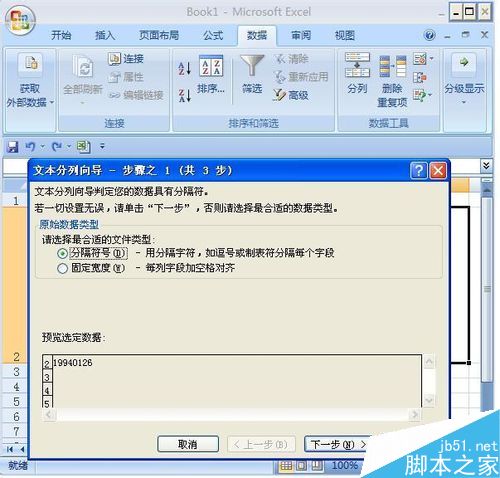Switch to Page Break Preview in status bar
This screenshot has height=478, width=500.
coord(316,466)
